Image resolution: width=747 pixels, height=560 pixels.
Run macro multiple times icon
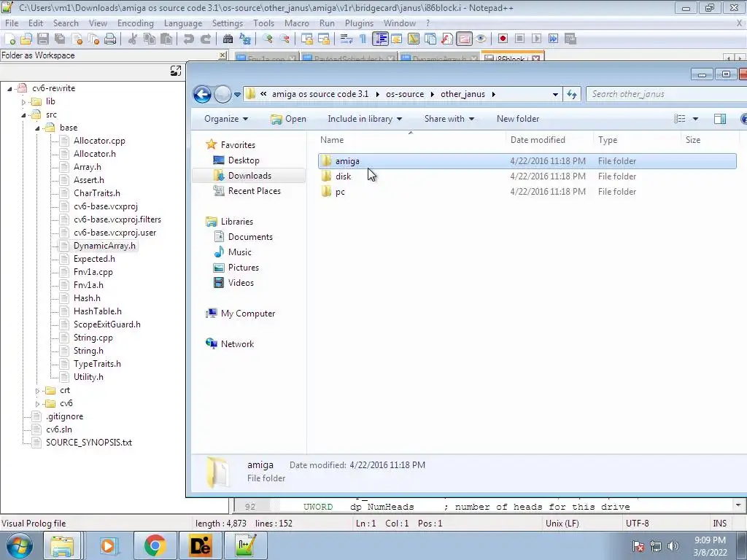tap(553, 39)
